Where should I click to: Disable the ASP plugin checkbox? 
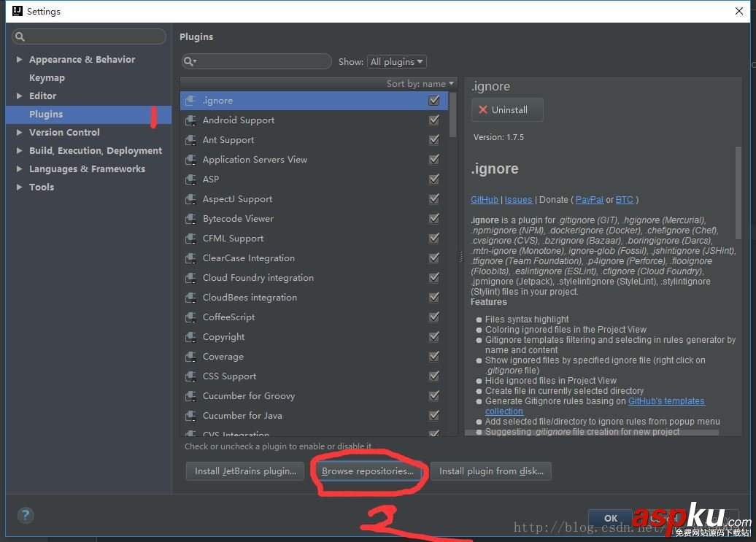434,179
